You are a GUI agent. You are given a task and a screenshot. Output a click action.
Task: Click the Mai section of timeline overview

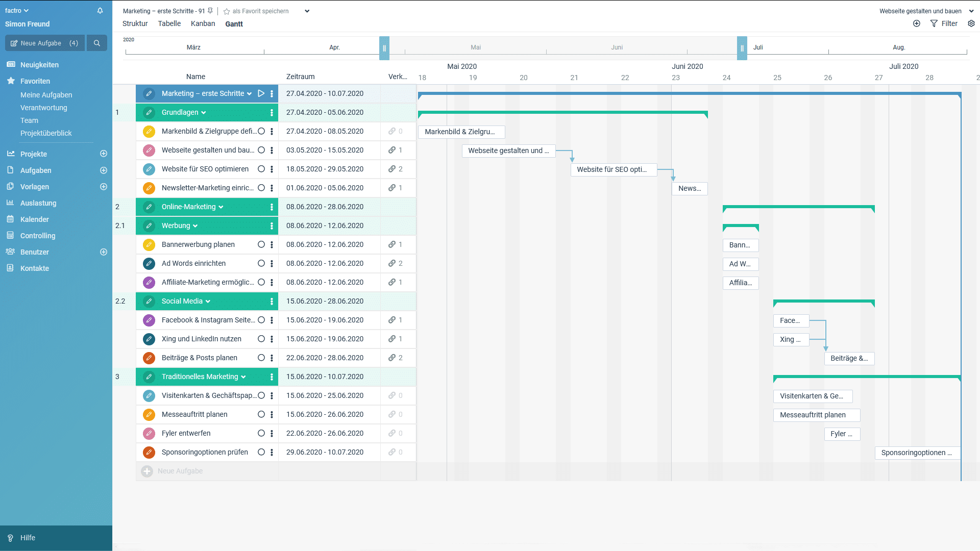(x=476, y=47)
